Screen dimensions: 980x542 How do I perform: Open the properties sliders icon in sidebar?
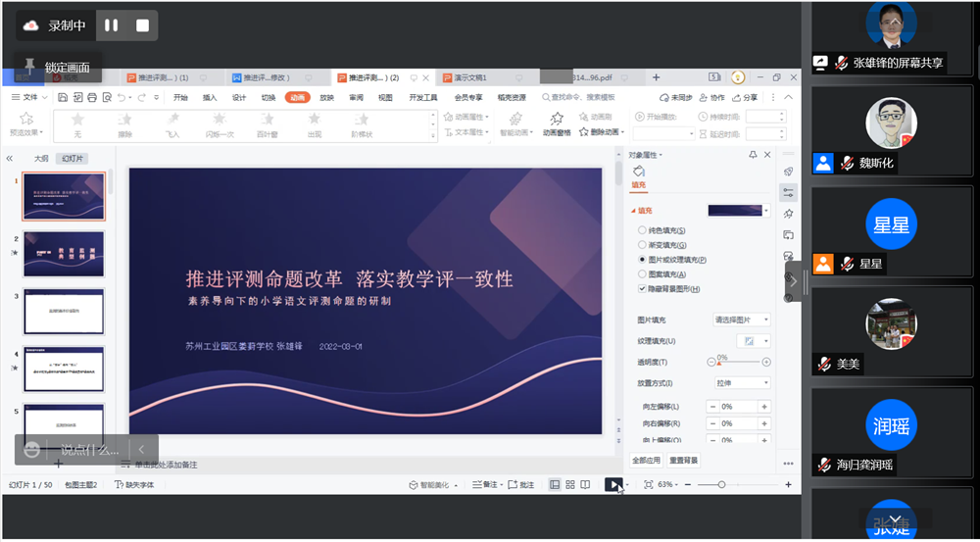788,192
